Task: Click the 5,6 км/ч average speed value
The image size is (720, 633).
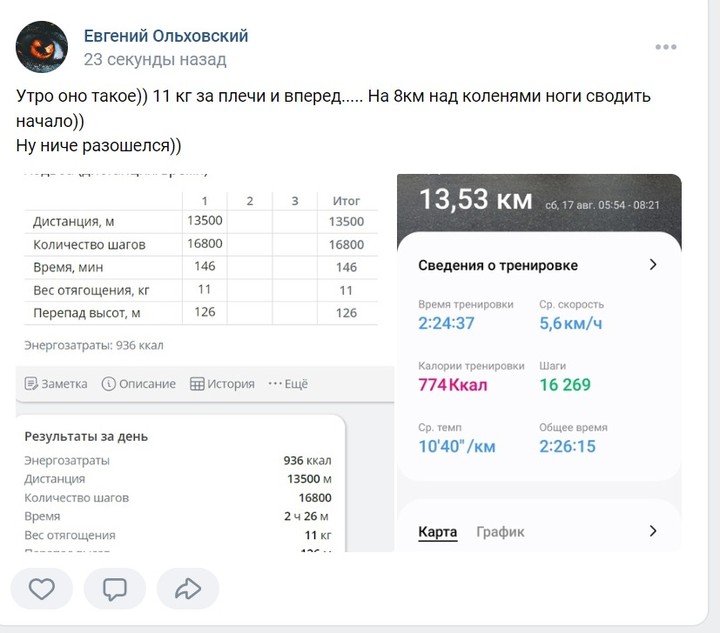Action: (x=570, y=323)
